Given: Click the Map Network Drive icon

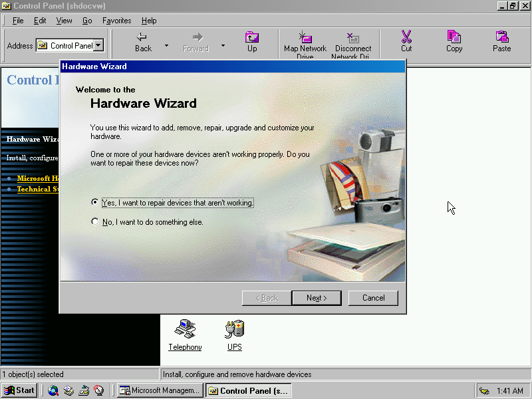Looking at the screenshot, I should (x=305, y=37).
